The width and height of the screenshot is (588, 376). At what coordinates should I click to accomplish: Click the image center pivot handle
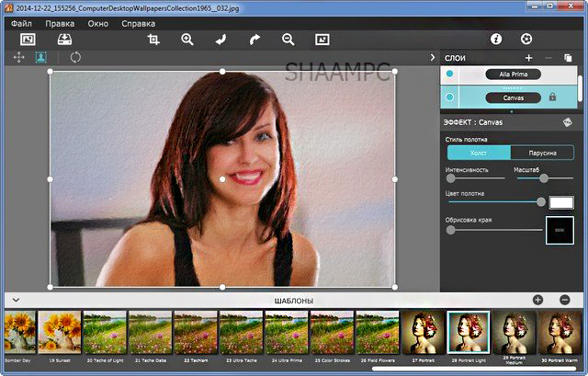(x=222, y=179)
